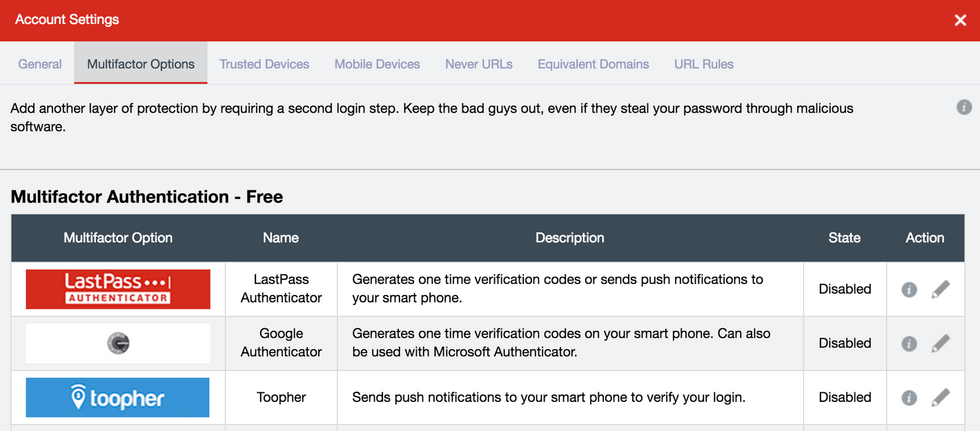Open the URL Rules tab
Screen dimensions: 980x431
pos(703,64)
